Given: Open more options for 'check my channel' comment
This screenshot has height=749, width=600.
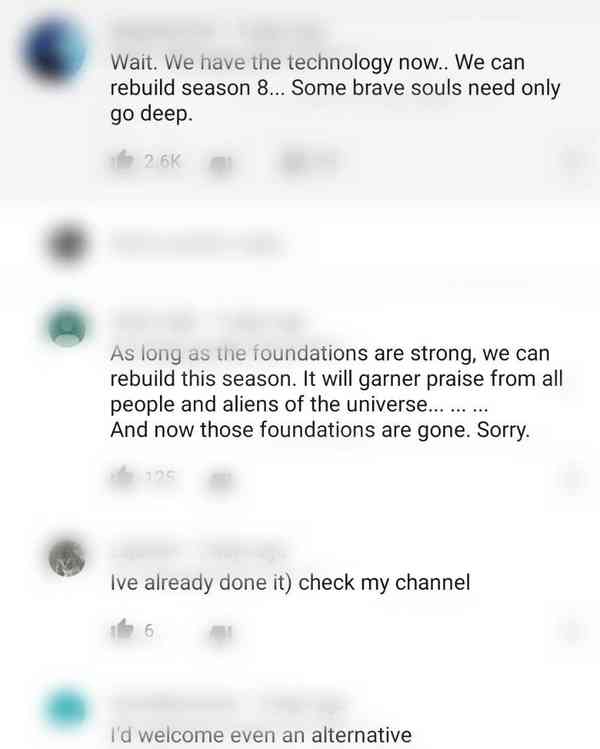Looking at the screenshot, I should [x=573, y=631].
